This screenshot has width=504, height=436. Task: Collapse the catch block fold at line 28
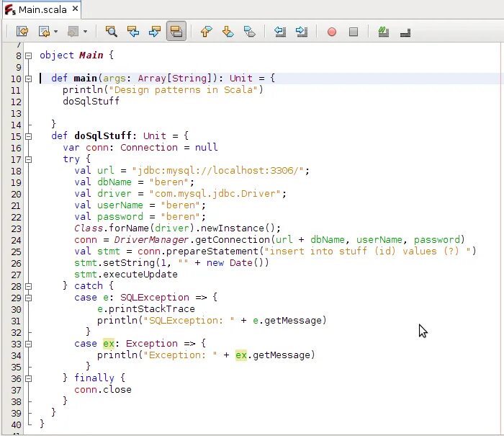coord(29,286)
